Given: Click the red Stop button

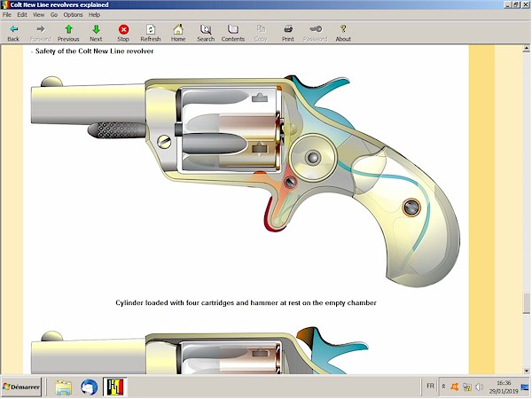Looking at the screenshot, I should click(x=123, y=33).
